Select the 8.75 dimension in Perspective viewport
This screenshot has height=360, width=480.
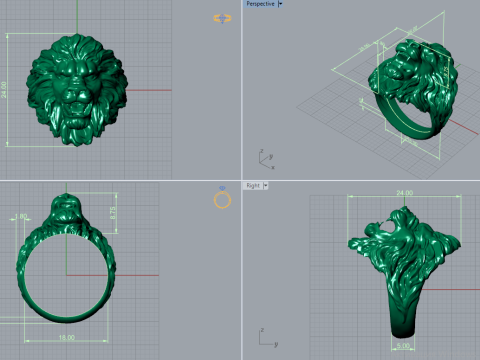pos(445,73)
